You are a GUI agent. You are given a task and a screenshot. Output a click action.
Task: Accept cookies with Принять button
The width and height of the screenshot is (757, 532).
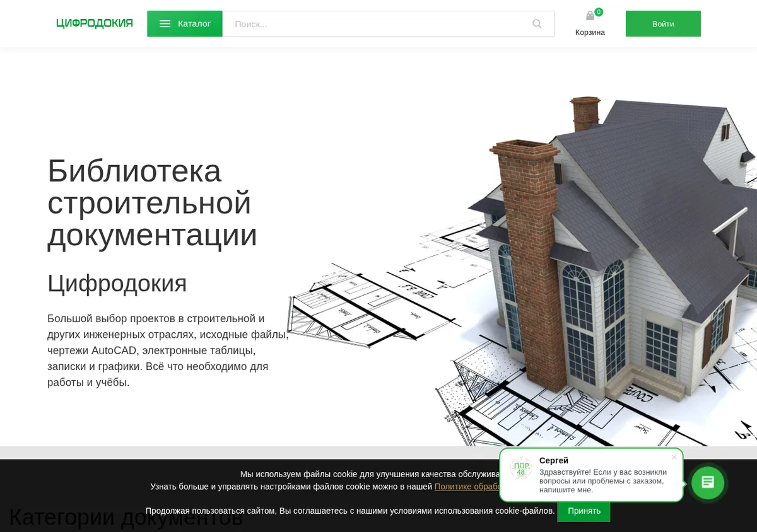[584, 511]
